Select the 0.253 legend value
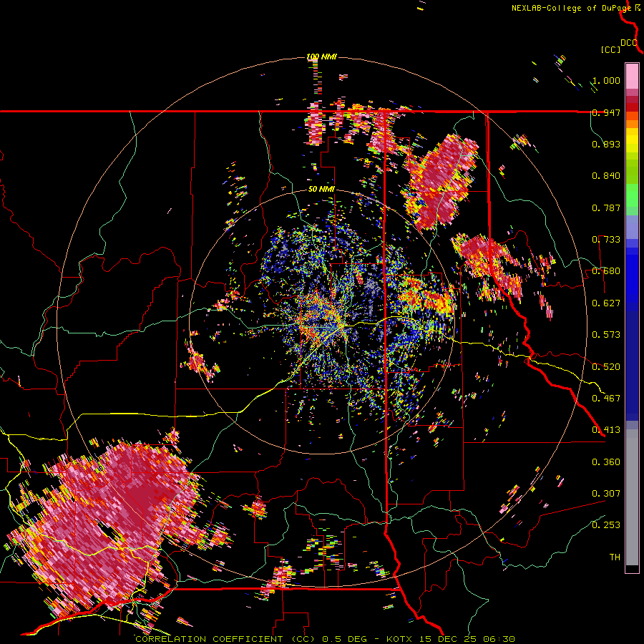Image resolution: width=644 pixels, height=644 pixels. [606, 525]
